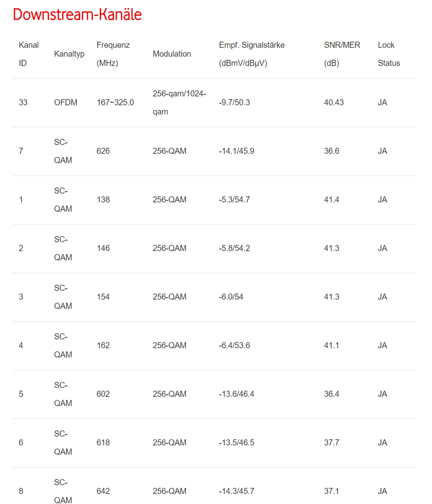Viewport: 432px width, 504px height.
Task: Select the Lock Status column header
Action: (389, 54)
